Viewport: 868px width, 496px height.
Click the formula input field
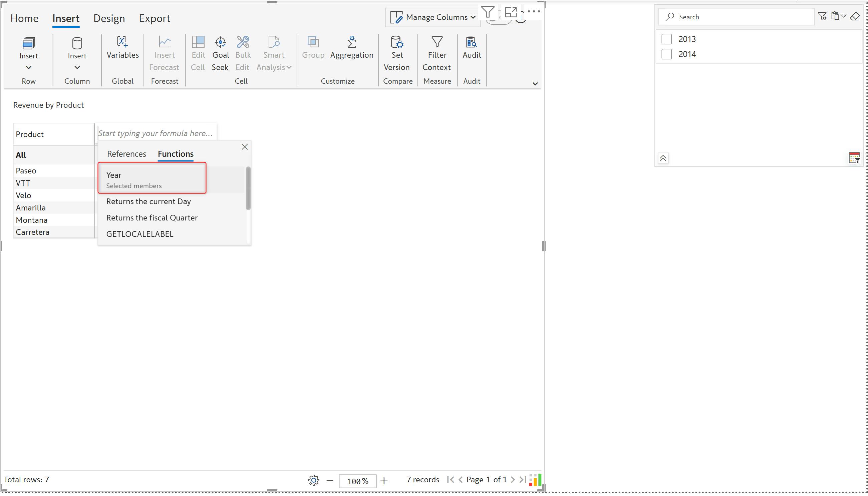pos(156,133)
